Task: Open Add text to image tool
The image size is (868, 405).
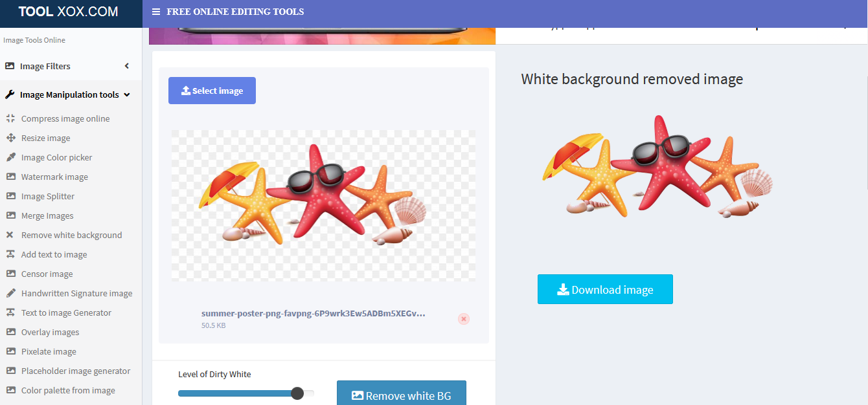Action: (54, 254)
